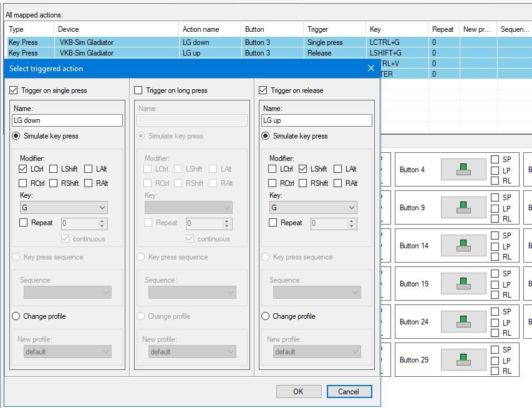
Task: Click the Button 9 joystick icon
Action: [463, 207]
